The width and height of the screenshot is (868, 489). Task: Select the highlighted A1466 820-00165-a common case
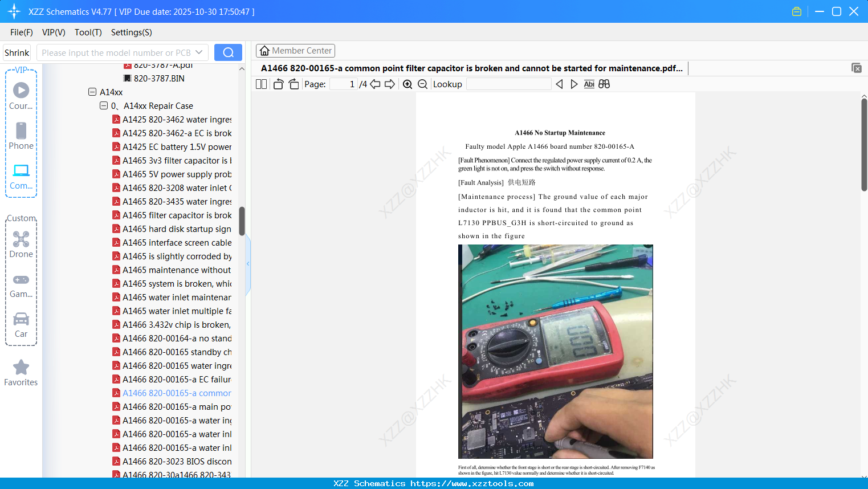point(177,393)
